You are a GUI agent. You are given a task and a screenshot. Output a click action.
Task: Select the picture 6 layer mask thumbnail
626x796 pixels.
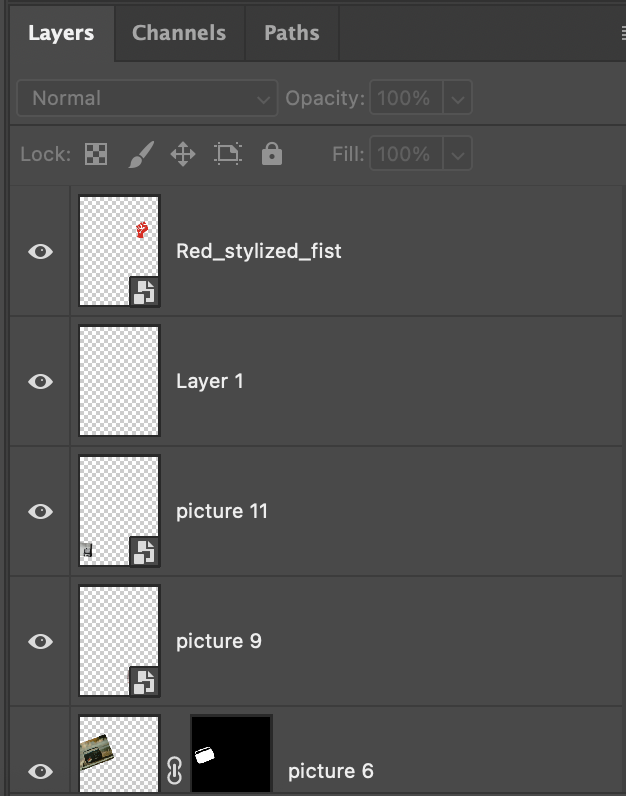point(231,755)
